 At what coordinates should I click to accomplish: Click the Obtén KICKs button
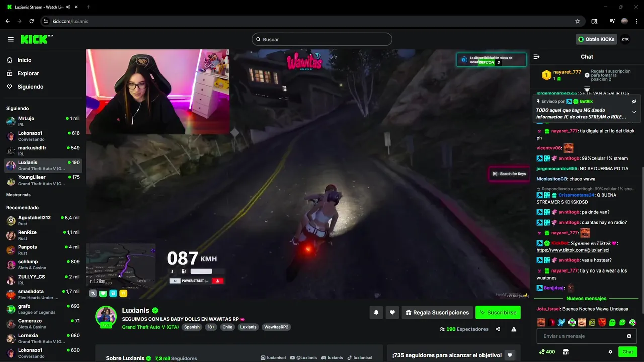coord(596,39)
